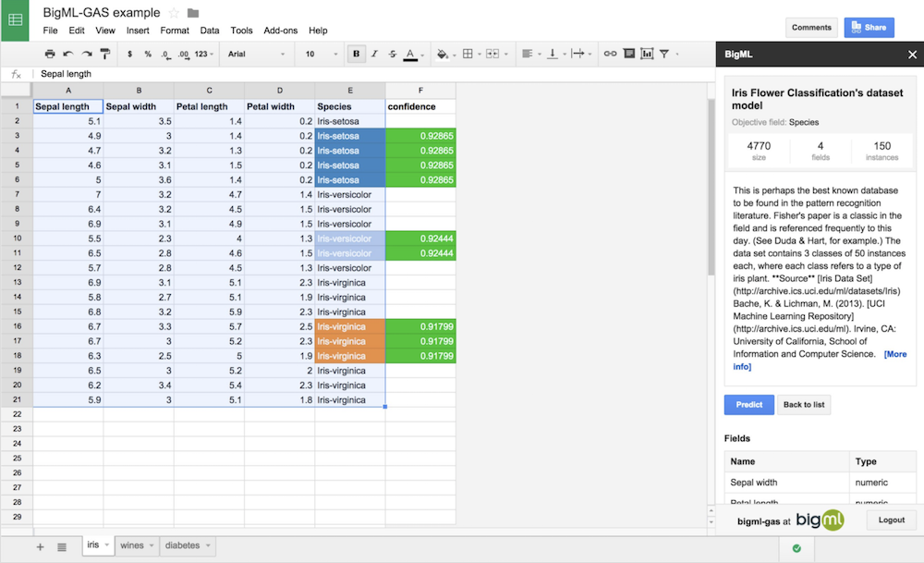
Task: Click the undo arrow icon
Action: [68, 55]
